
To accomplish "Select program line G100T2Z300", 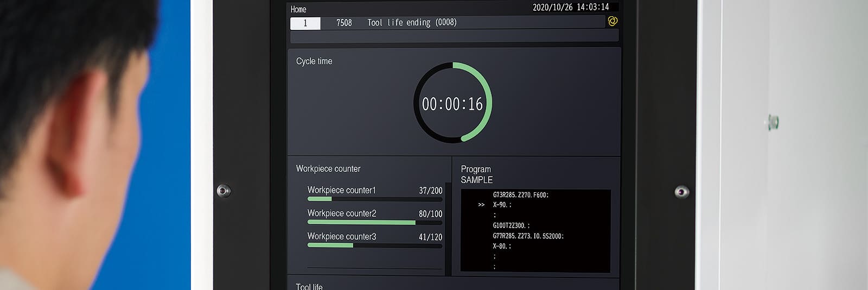I will 511,225.
